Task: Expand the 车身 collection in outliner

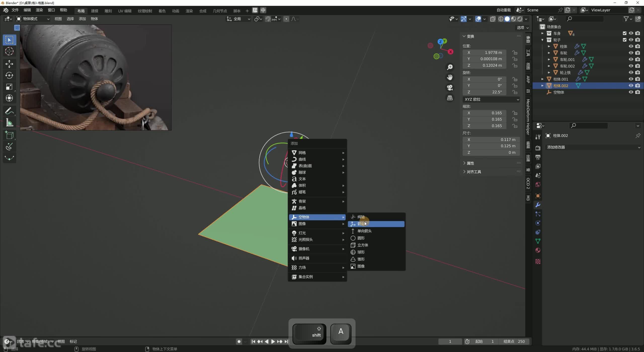Action: [x=542, y=33]
